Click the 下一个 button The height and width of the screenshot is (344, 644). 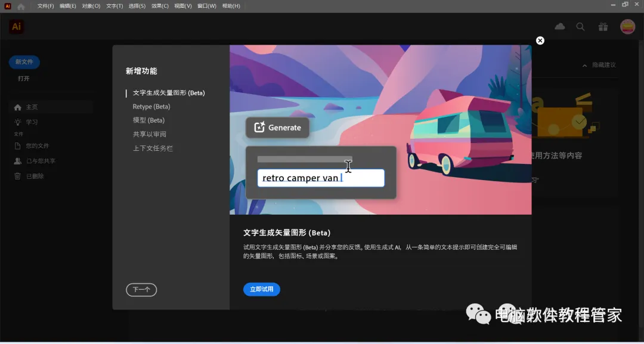(141, 290)
